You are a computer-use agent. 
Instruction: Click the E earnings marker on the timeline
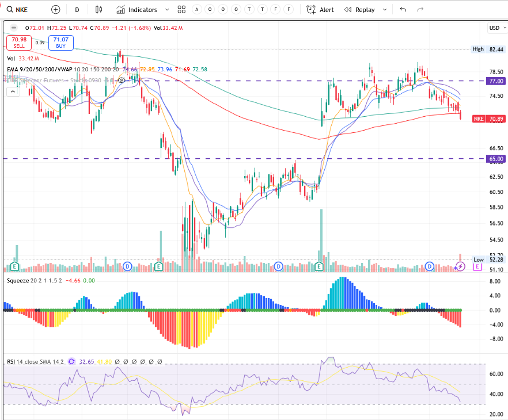pyautogui.click(x=14, y=266)
